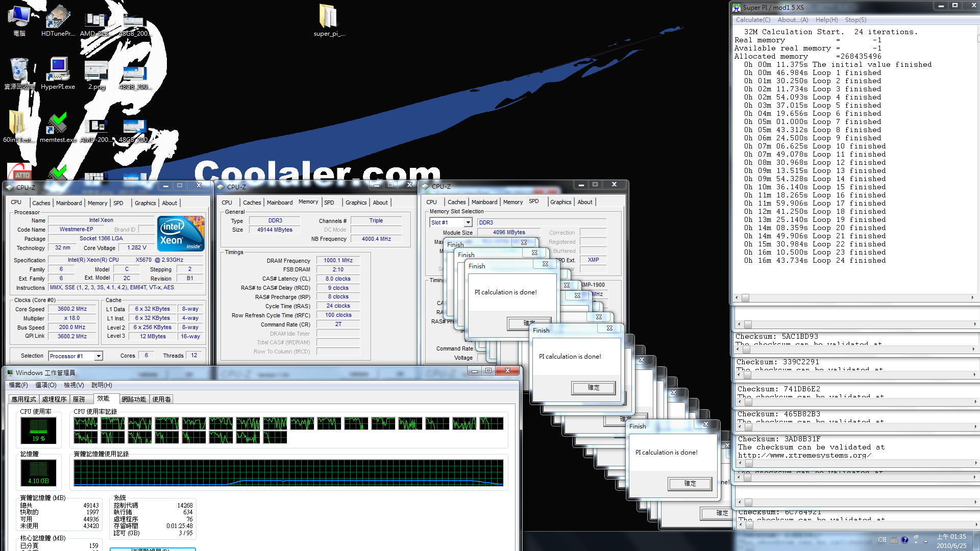Image resolution: width=980 pixels, height=551 pixels.
Task: Click the CPU-Z icon of the SPD-tab window
Action: (x=426, y=186)
